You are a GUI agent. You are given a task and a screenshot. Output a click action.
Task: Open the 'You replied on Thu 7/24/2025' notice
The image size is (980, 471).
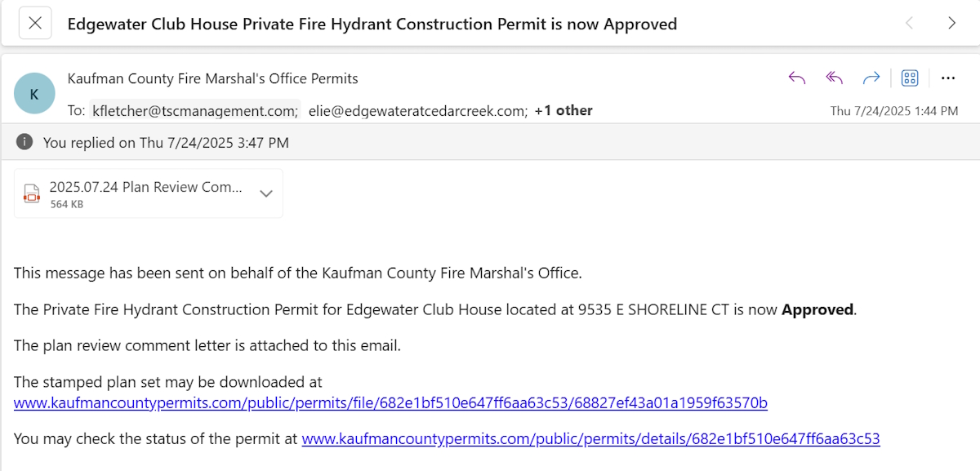tap(166, 143)
